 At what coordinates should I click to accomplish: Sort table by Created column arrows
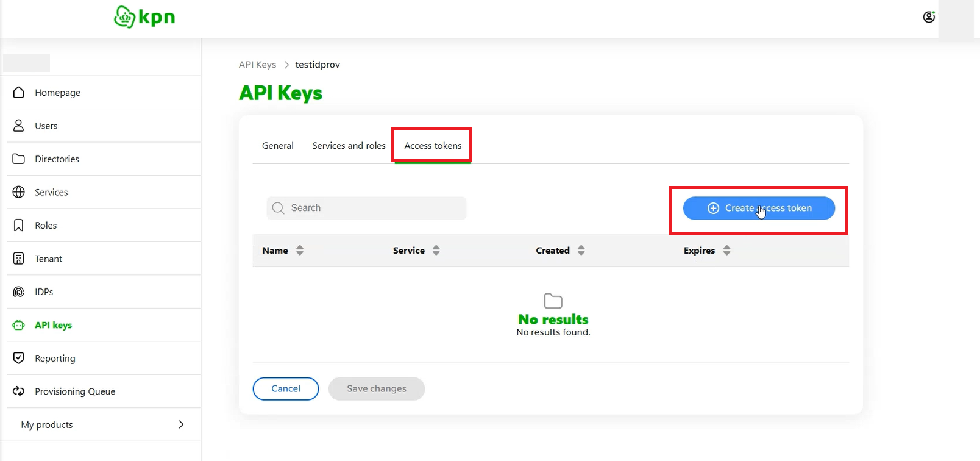(x=581, y=250)
